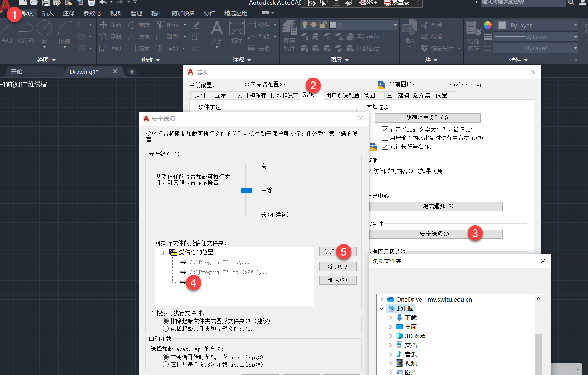Activate the 移动 (Move) tool

[x=111, y=25]
